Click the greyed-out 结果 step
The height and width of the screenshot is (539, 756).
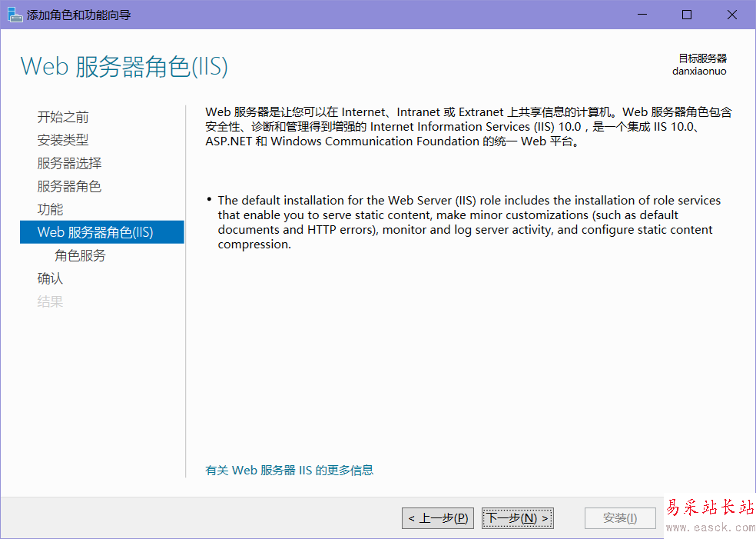click(50, 301)
